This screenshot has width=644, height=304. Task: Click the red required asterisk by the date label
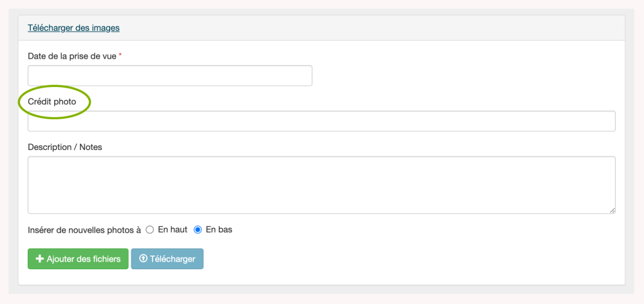coord(120,56)
